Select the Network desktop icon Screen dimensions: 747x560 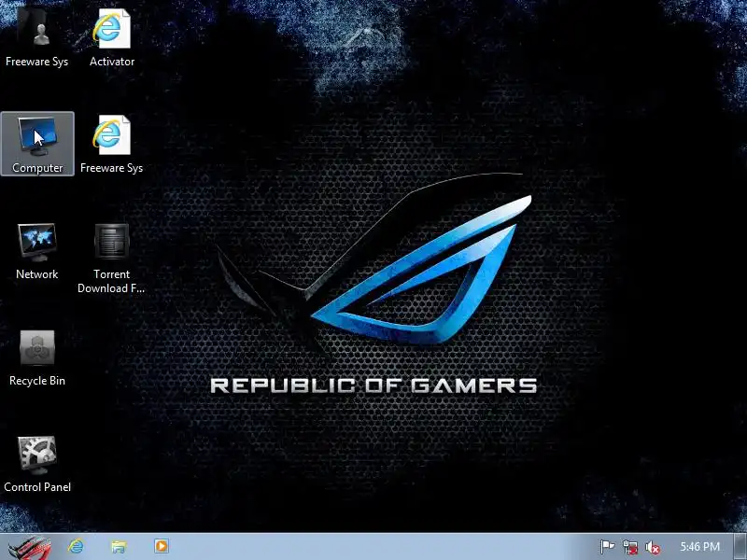click(37, 250)
